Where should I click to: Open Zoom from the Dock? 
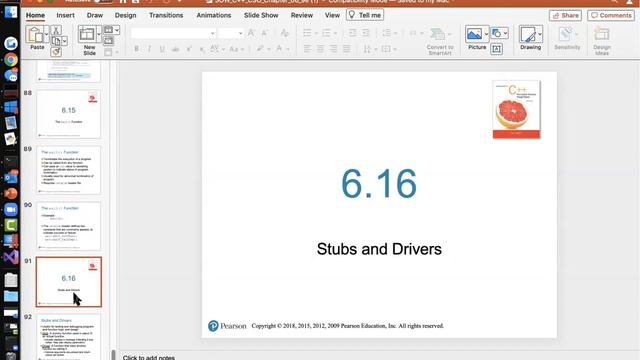pos(11,209)
